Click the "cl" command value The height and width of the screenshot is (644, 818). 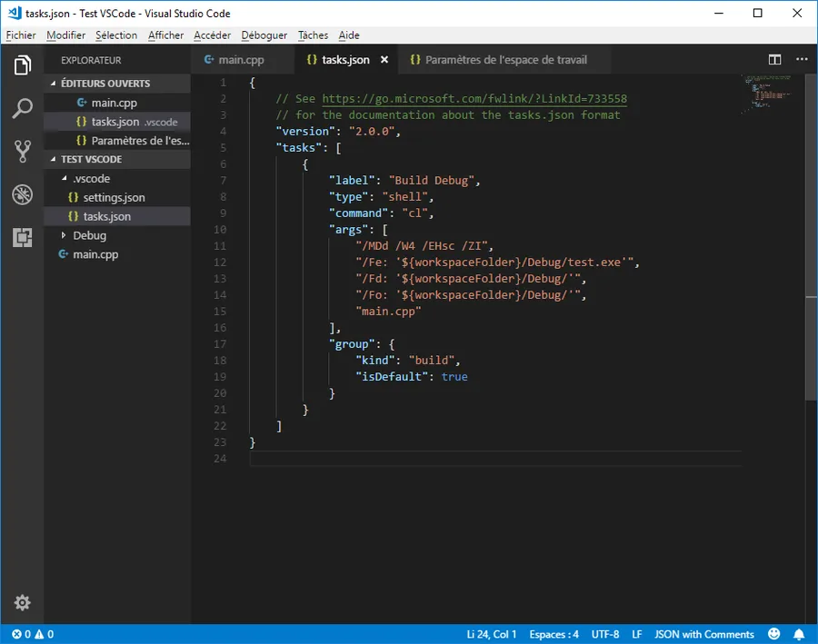tap(415, 213)
